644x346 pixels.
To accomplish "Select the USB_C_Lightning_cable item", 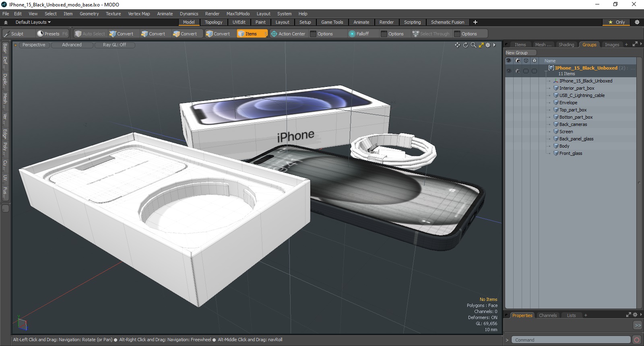I will 582,95.
